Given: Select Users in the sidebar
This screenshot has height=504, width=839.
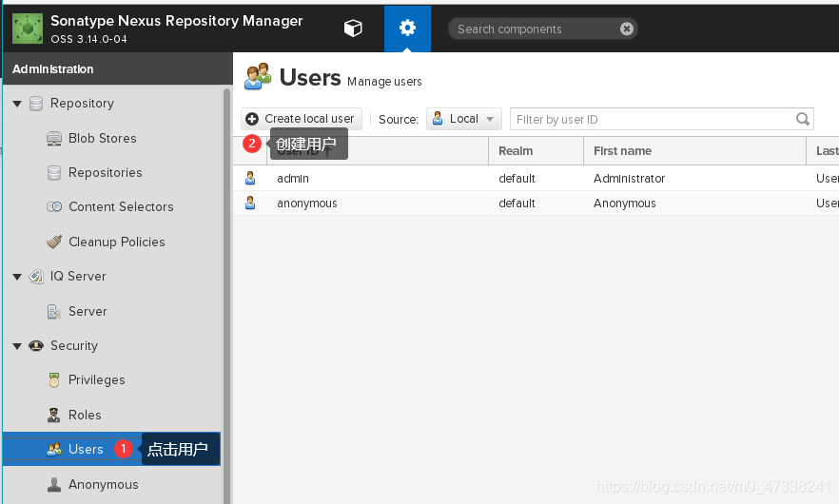Looking at the screenshot, I should [x=112, y=449].
